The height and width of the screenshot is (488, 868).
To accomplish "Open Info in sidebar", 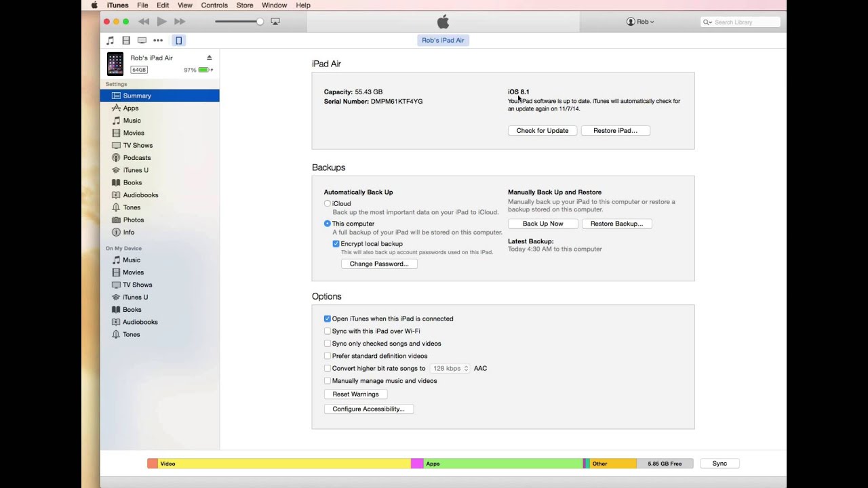I will pos(128,232).
